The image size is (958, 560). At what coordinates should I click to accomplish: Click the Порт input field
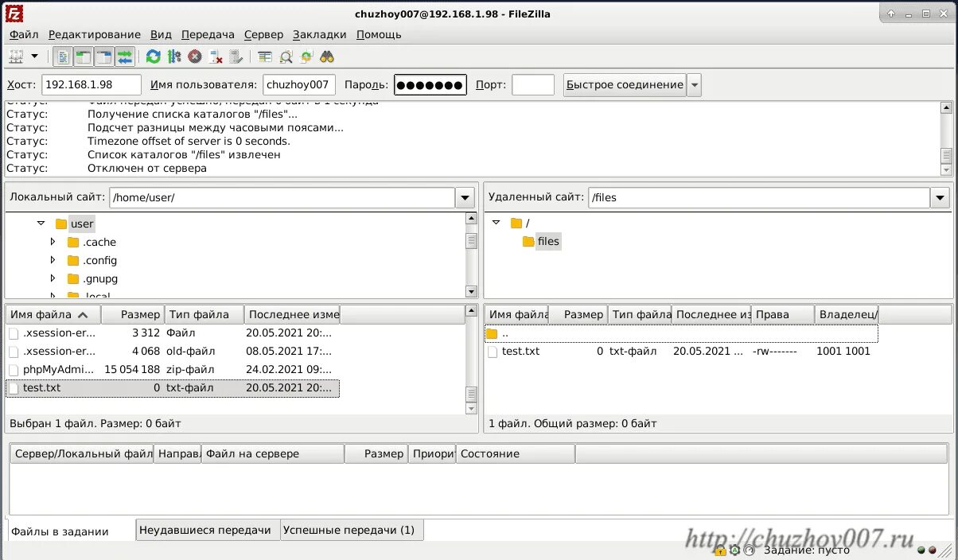click(x=533, y=85)
